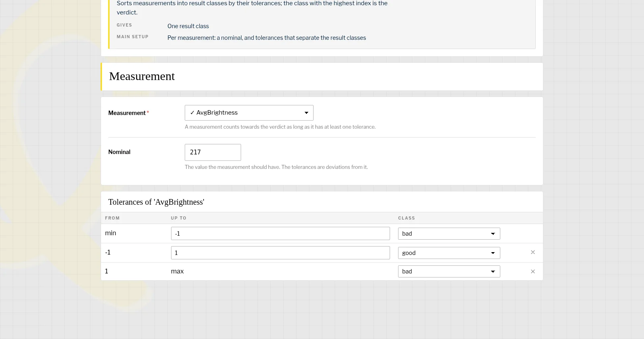Click the help text about measurement counting towards verdict

pos(280,127)
